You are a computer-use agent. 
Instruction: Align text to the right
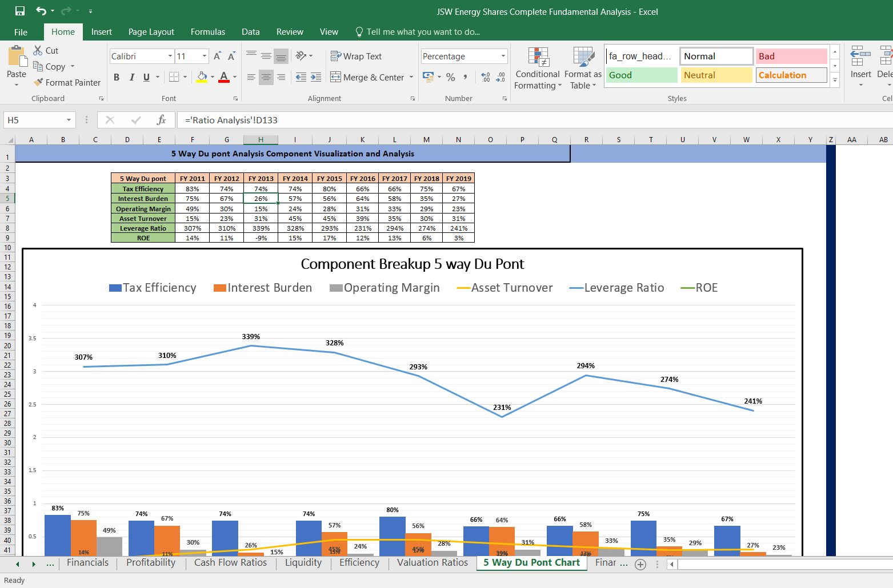coord(281,77)
